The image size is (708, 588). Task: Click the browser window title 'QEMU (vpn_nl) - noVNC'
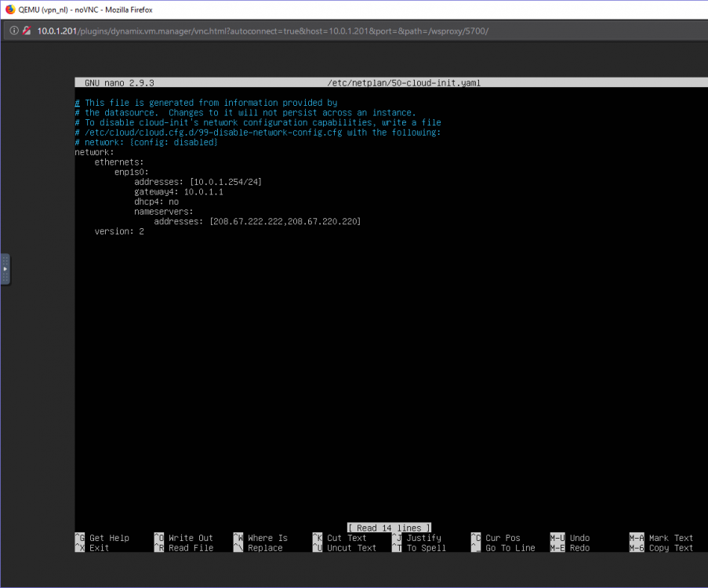click(85, 9)
